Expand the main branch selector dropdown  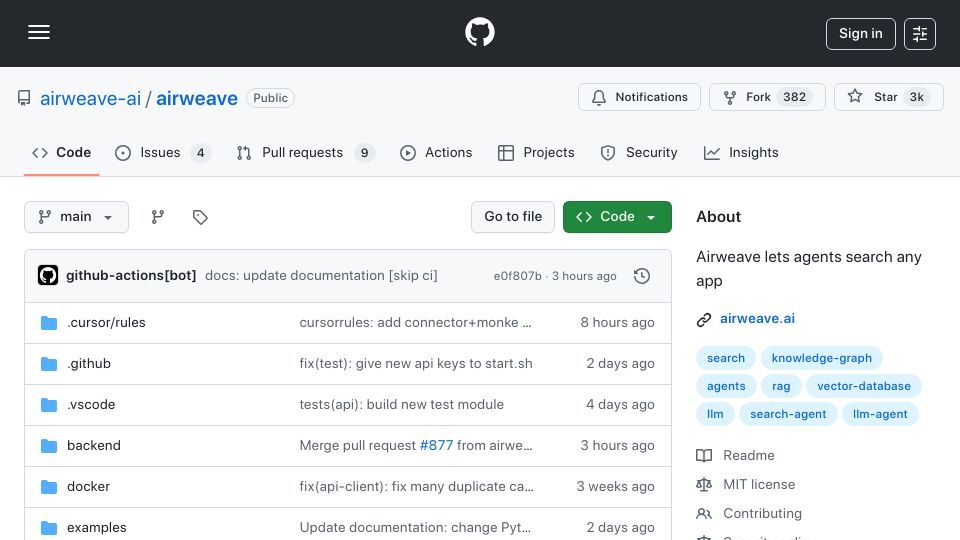77,217
